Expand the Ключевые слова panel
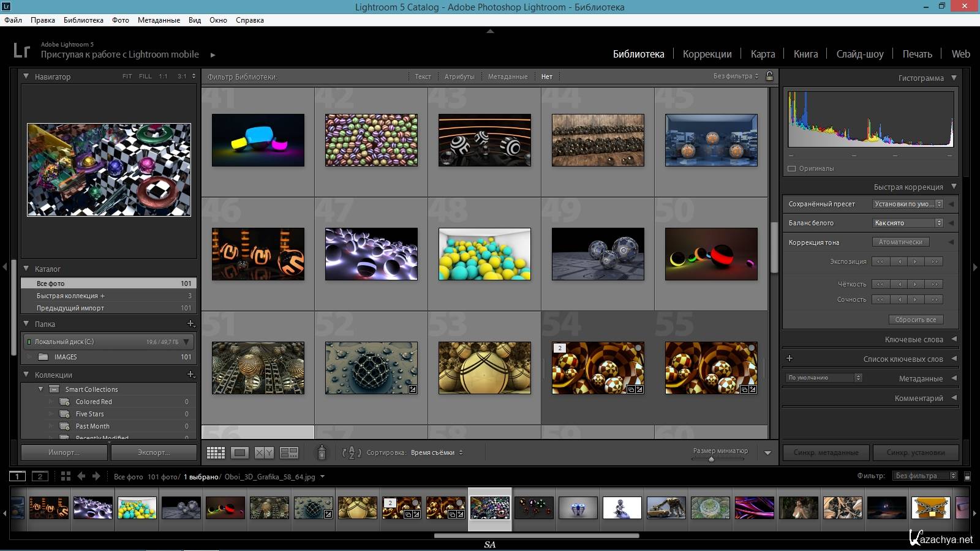This screenshot has width=980, height=551. tap(954, 339)
